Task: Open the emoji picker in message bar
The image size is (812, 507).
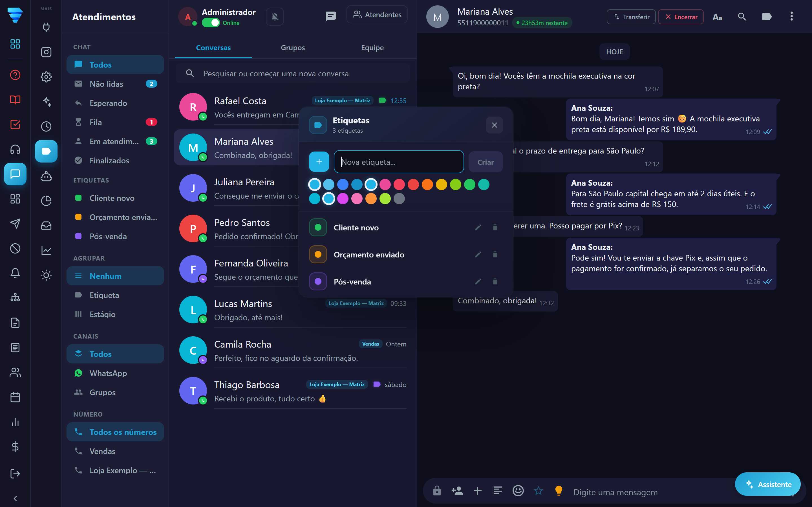Action: pyautogui.click(x=518, y=491)
